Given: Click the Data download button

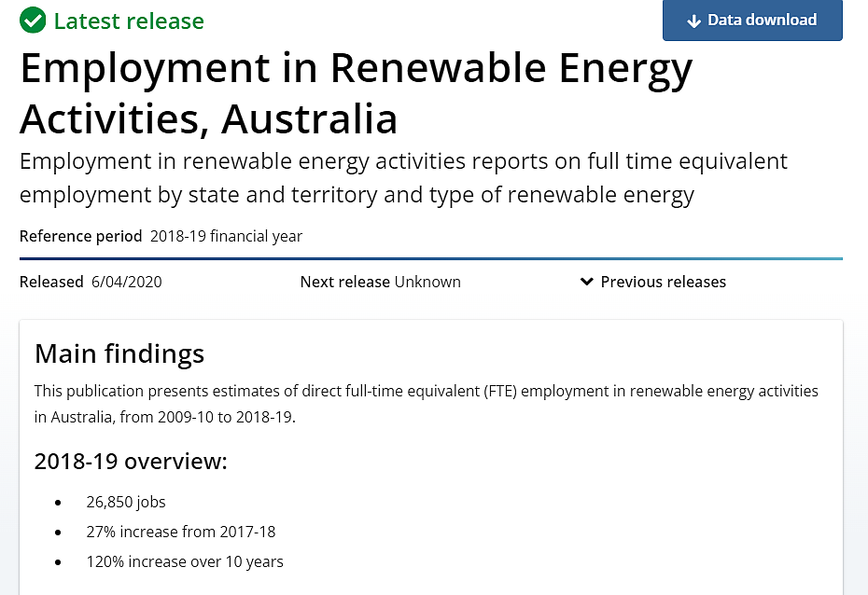Looking at the screenshot, I should [x=752, y=20].
